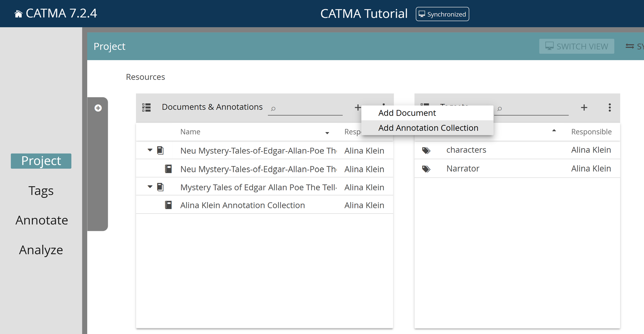Collapse the Mystery Tales of Edgar Allan Poe entry
This screenshot has width=644, height=334.
149,186
